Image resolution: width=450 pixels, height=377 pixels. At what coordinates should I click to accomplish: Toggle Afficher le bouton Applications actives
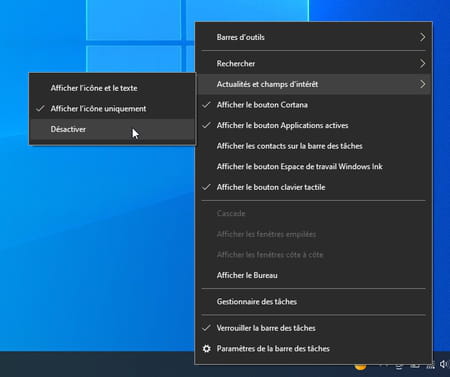coord(313,125)
